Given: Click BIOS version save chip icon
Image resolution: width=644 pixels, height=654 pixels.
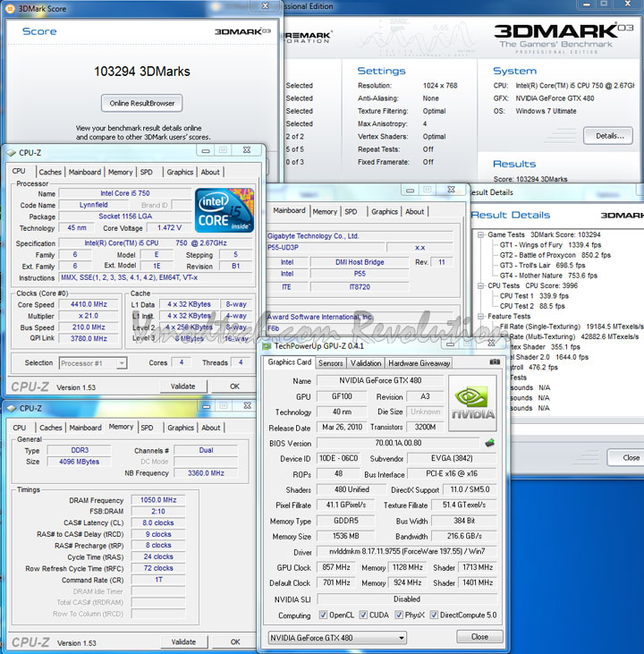Looking at the screenshot, I should pyautogui.click(x=489, y=443).
